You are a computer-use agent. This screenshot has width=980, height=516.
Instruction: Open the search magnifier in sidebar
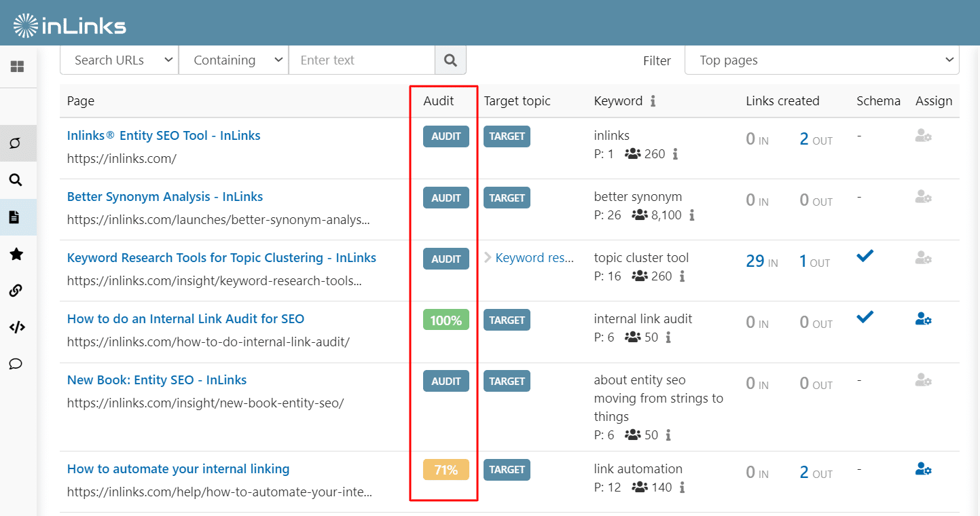pos(16,180)
